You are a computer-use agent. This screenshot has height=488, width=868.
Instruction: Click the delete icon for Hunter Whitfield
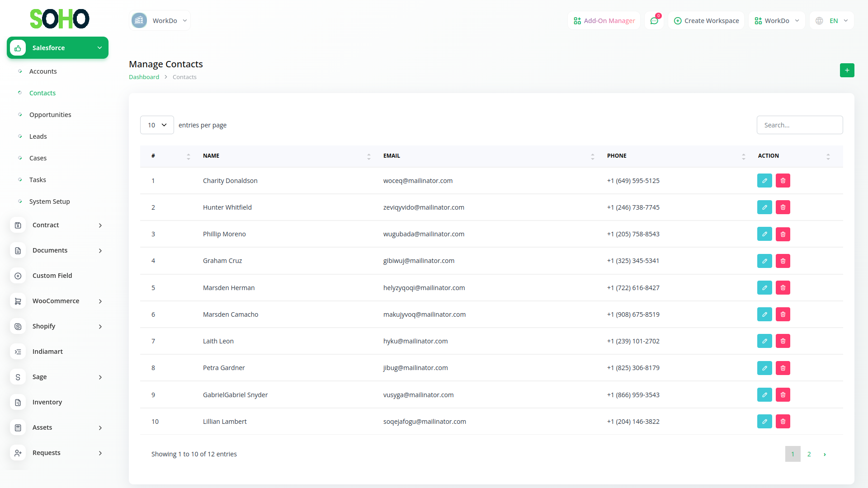783,207
